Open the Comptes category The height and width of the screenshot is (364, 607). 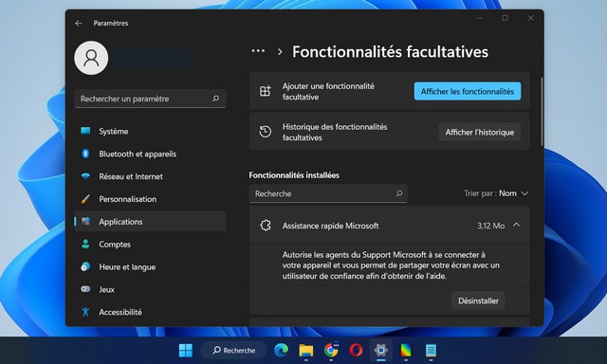[x=150, y=244]
